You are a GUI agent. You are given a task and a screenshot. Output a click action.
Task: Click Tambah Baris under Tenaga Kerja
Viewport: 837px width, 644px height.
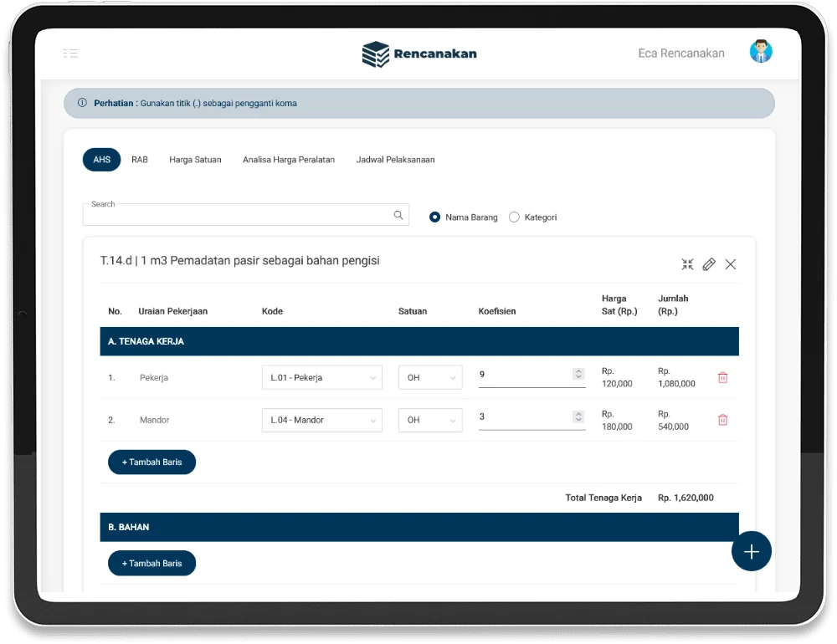click(152, 462)
